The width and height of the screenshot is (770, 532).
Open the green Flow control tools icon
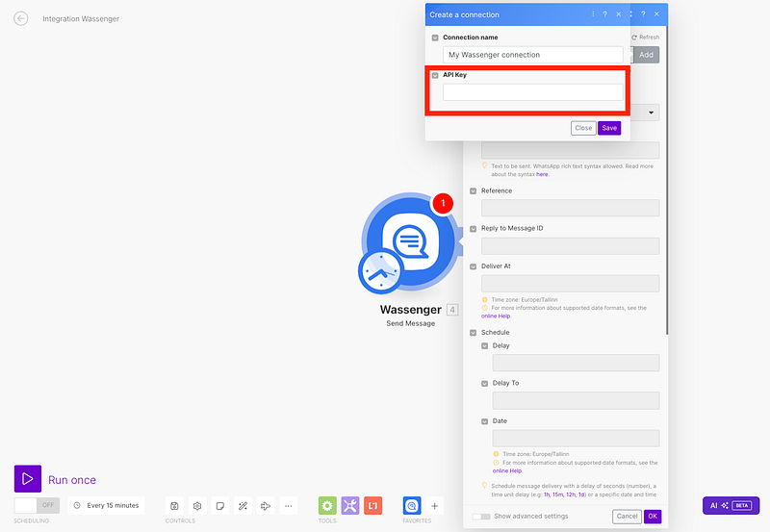pyautogui.click(x=327, y=505)
